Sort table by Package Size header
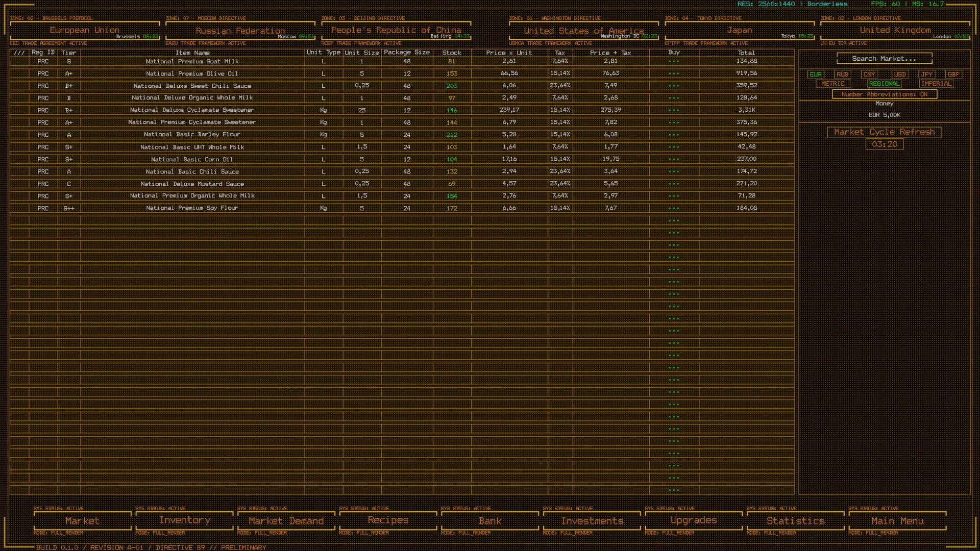This screenshot has width=980, height=551. (x=407, y=53)
